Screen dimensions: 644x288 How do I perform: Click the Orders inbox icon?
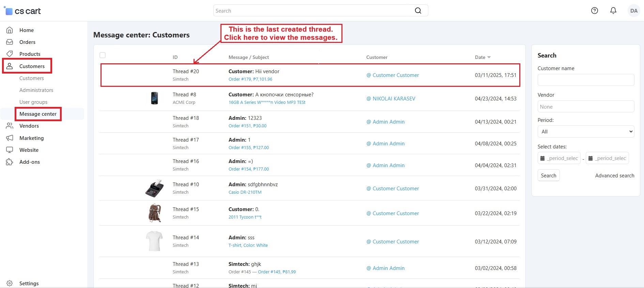click(x=10, y=42)
